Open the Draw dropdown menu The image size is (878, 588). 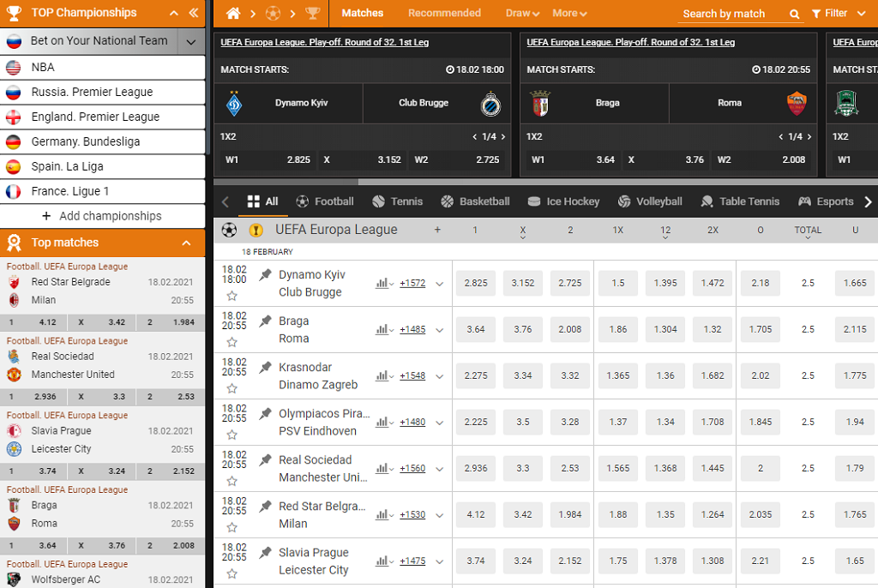coord(522,13)
